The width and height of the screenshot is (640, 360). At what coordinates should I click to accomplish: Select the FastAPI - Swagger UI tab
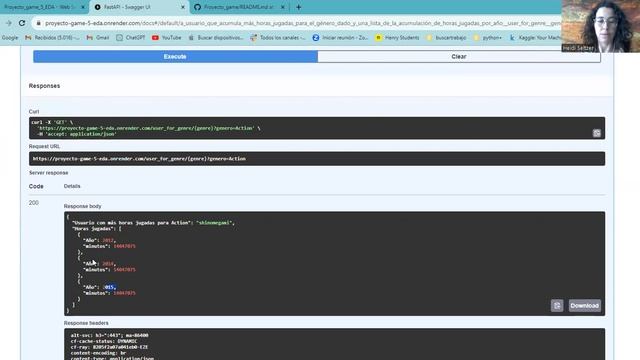coord(127,7)
